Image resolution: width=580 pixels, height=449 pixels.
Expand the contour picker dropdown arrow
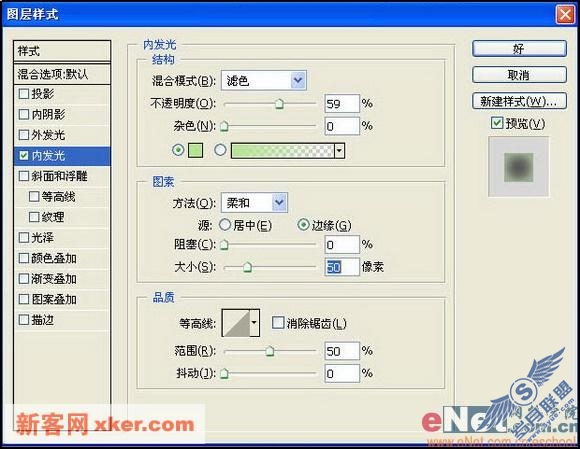(x=254, y=323)
